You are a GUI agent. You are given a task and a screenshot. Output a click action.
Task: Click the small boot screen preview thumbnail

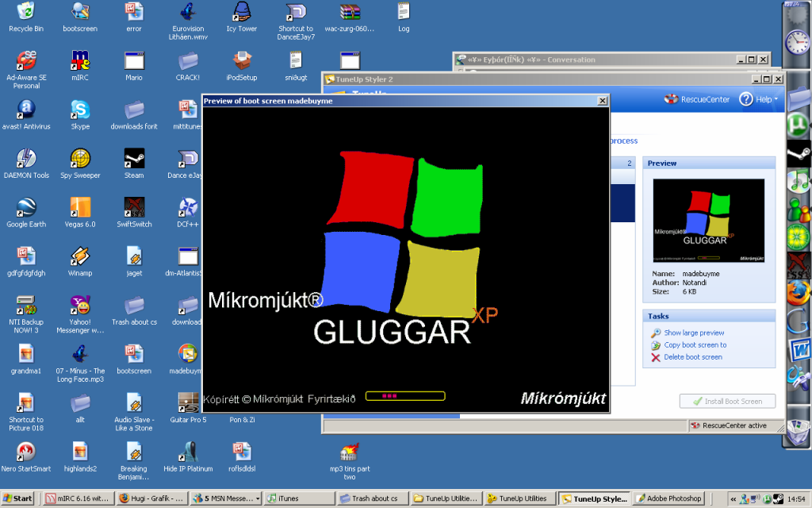[x=708, y=221]
